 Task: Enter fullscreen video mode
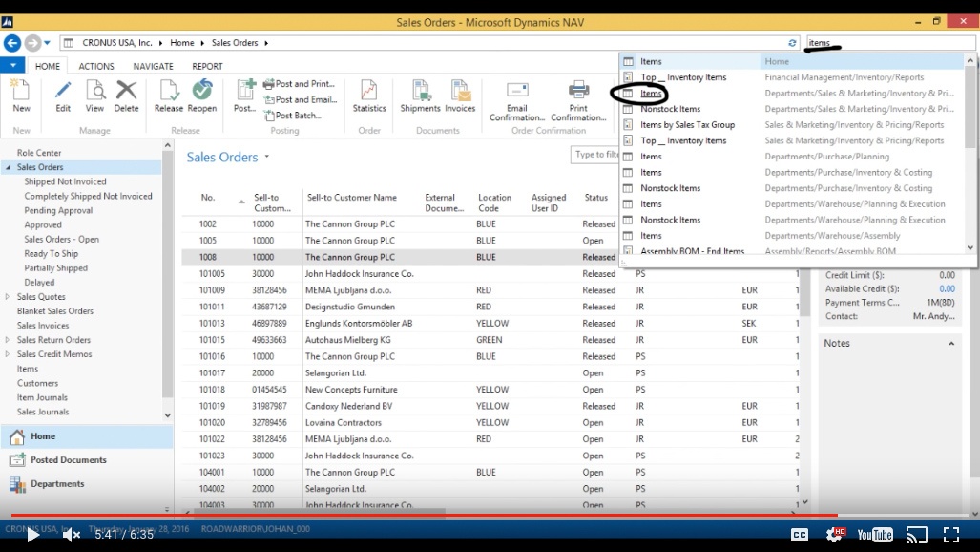click(951, 535)
